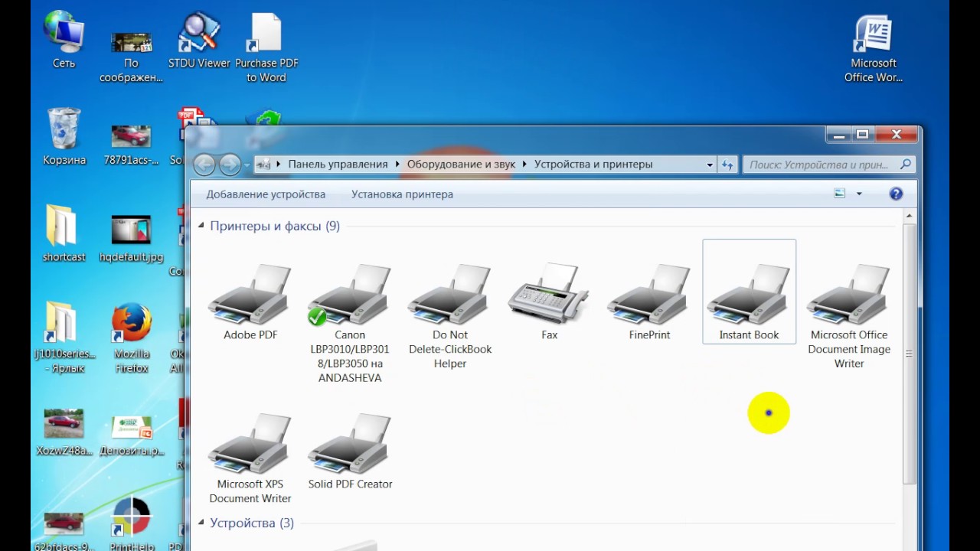Select the Canon LBP3010 default printer
Screen dimensions: 980x551
pos(350,323)
